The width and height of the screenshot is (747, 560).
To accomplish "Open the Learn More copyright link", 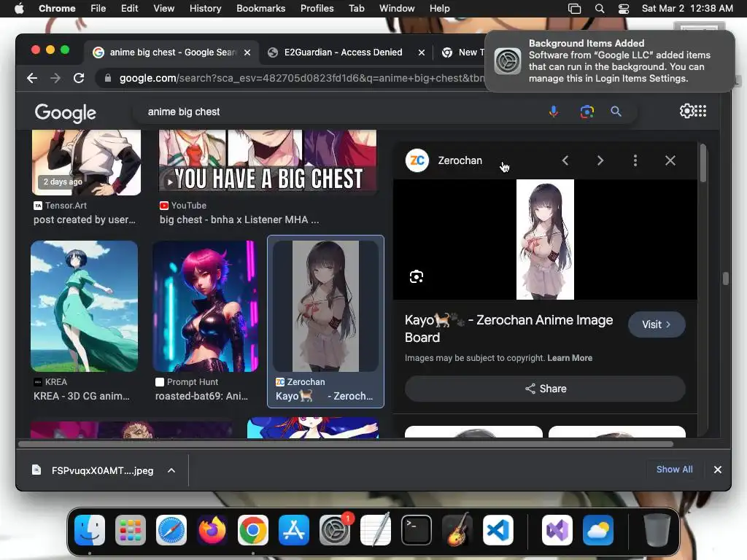I will pyautogui.click(x=570, y=358).
